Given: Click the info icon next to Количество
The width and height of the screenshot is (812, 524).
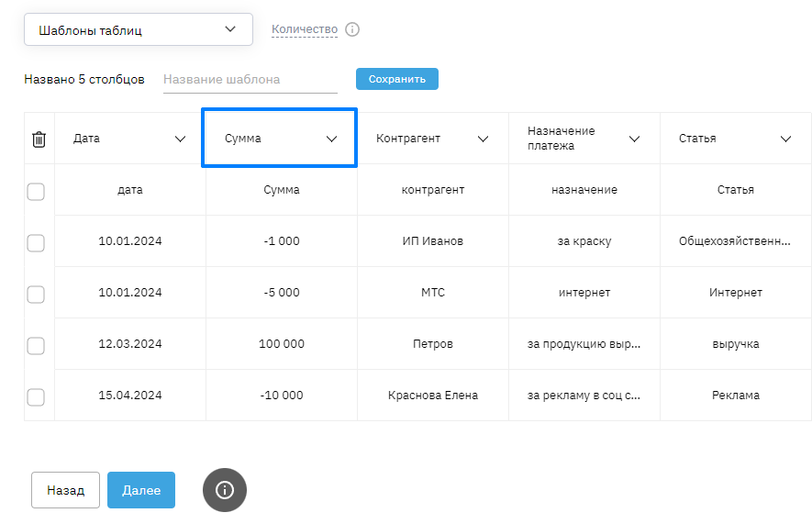Looking at the screenshot, I should tap(352, 29).
